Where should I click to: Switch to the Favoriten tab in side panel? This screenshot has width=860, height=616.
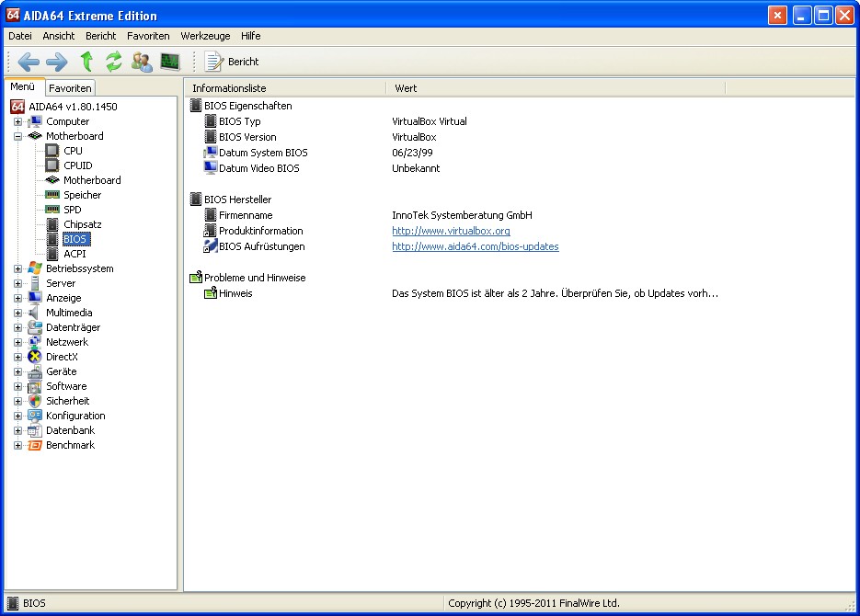[x=70, y=87]
